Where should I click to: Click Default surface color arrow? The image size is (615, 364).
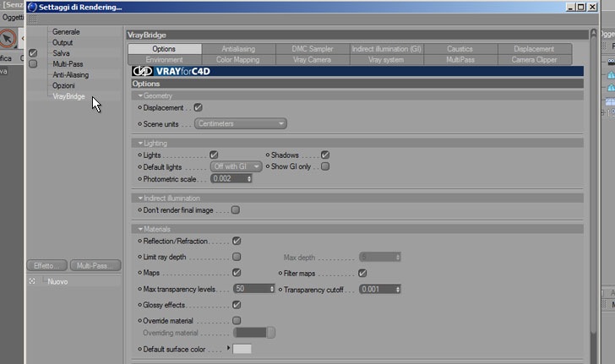point(228,348)
